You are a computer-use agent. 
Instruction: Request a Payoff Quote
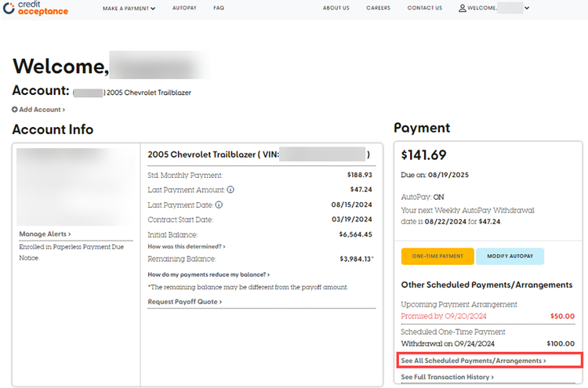pos(184,301)
